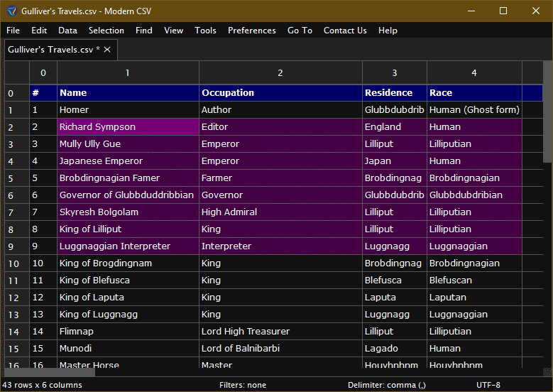Open the Help menu
Viewport: 553px width, 392px height.
(388, 31)
